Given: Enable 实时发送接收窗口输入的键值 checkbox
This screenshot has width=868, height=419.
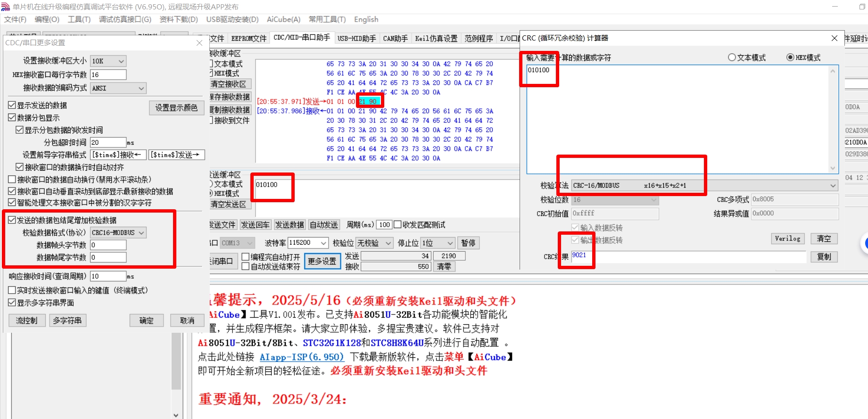Looking at the screenshot, I should (x=12, y=290).
